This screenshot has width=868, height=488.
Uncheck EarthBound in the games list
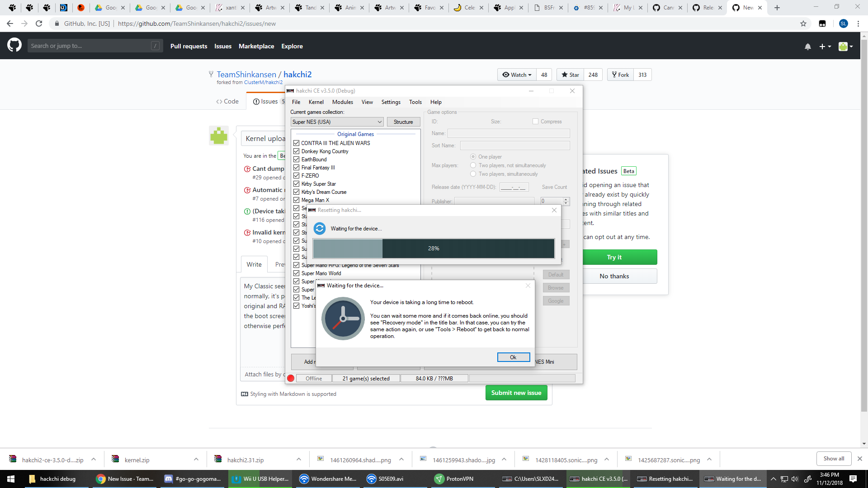coord(297,160)
